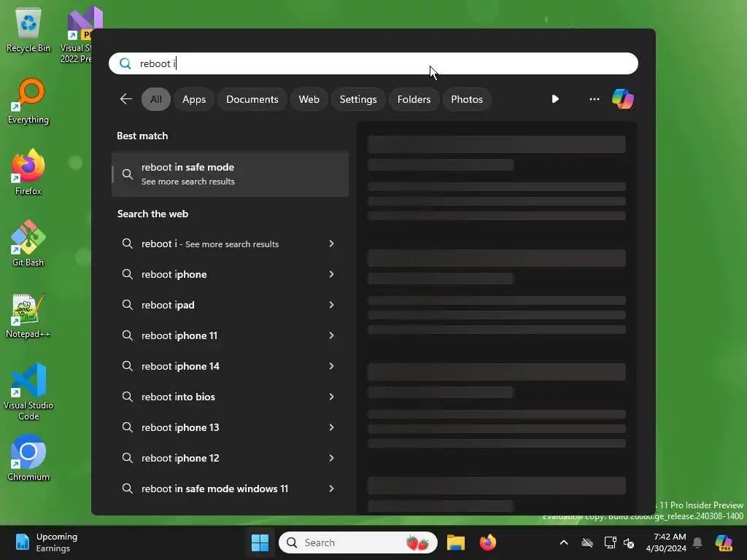Viewport: 747px width, 560px height.
Task: Open Notepad++ desktop shortcut
Action: (28, 315)
